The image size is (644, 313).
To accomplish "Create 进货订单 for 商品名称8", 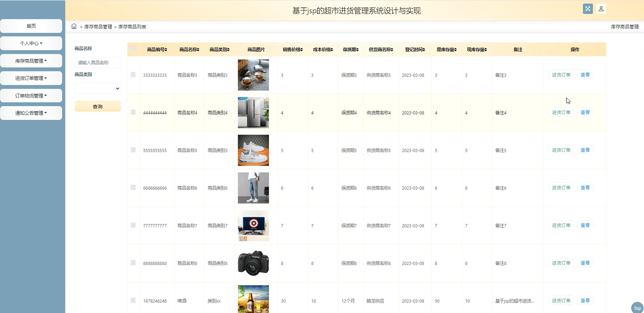I will coord(561,263).
